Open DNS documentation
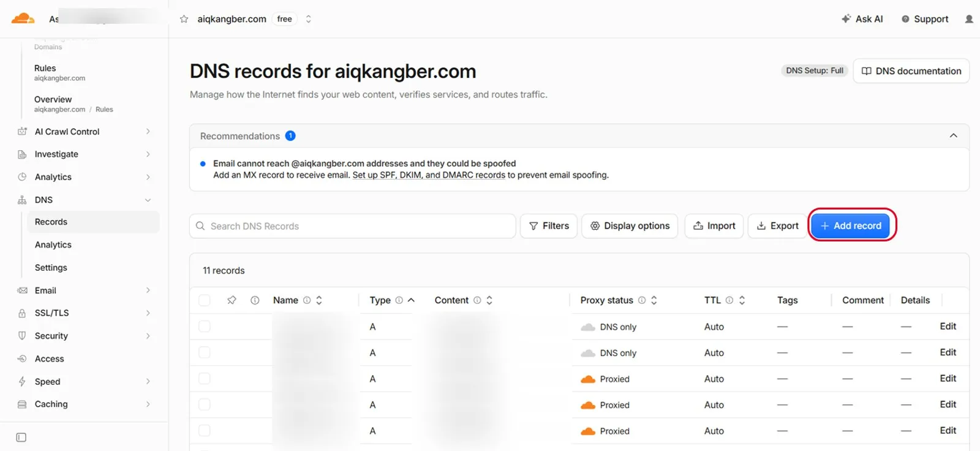This screenshot has width=980, height=451. tap(911, 71)
